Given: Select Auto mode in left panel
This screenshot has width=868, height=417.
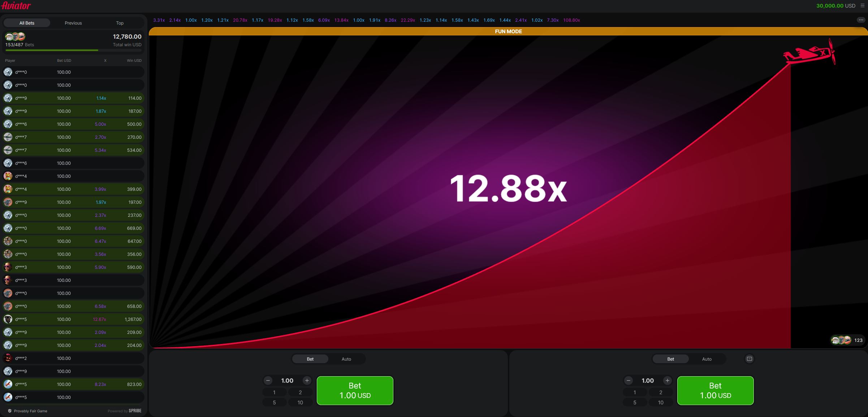Looking at the screenshot, I should [346, 359].
